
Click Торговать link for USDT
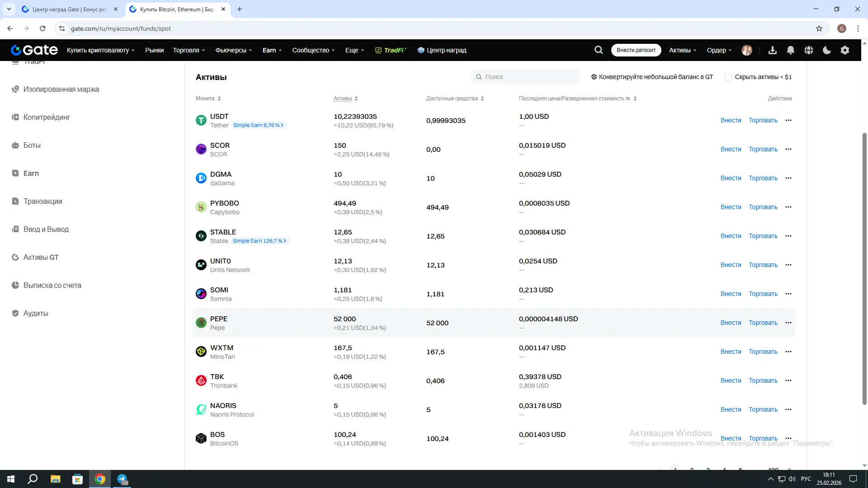(x=763, y=120)
